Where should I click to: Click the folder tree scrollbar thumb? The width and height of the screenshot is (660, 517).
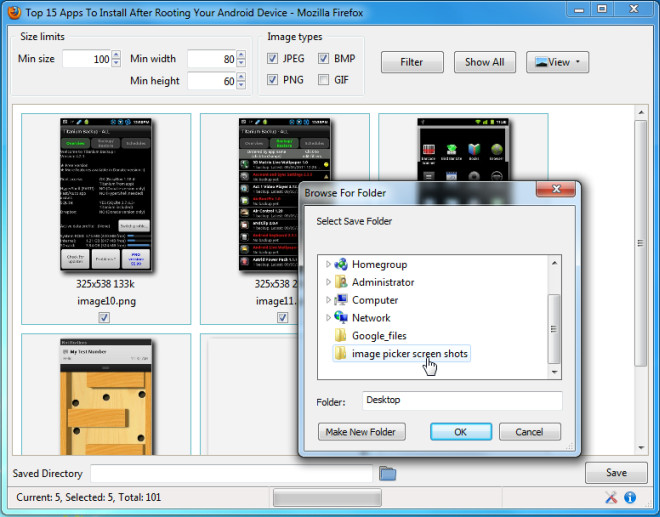pyautogui.click(x=554, y=328)
